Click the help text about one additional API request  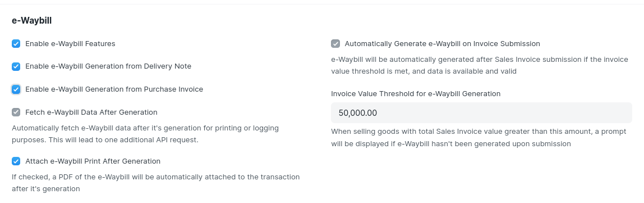[145, 134]
